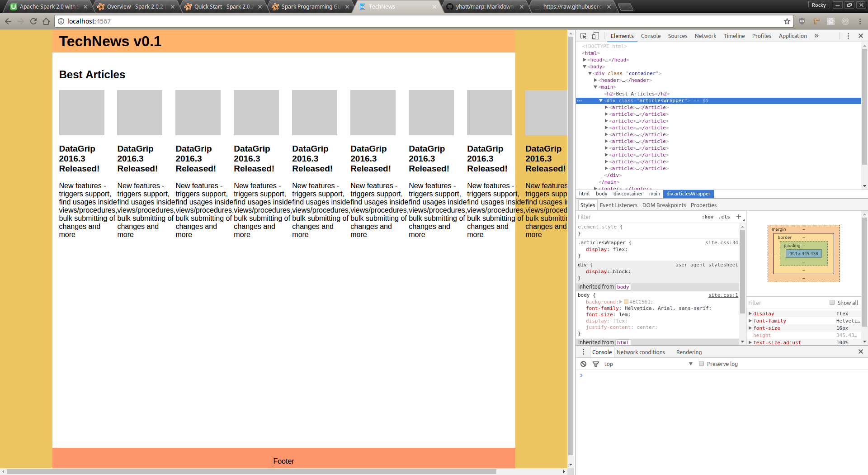Click the page's horizontal scrollbar
This screenshot has width=868, height=475.
[251, 471]
